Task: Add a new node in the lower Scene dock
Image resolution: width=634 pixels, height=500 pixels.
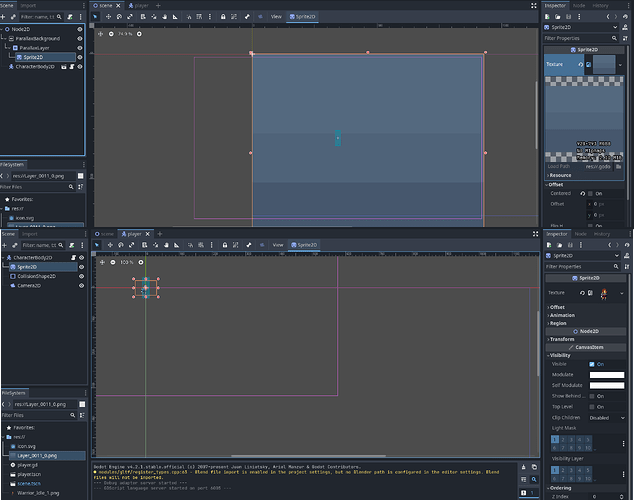Action: [4, 245]
